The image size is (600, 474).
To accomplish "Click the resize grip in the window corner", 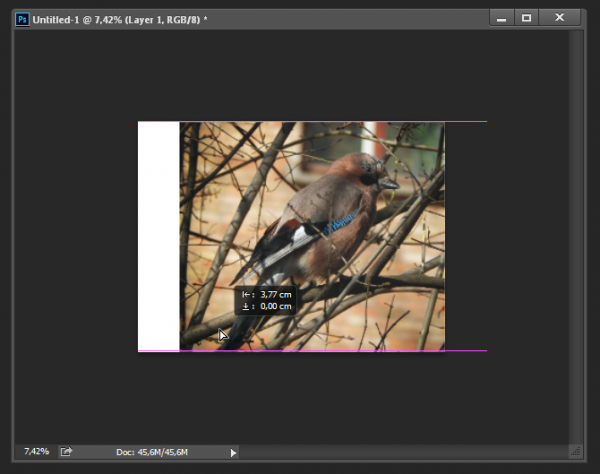I will click(x=575, y=452).
